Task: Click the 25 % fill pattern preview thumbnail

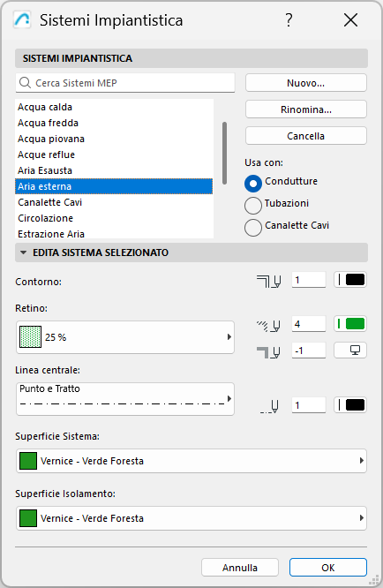Action: [x=30, y=336]
